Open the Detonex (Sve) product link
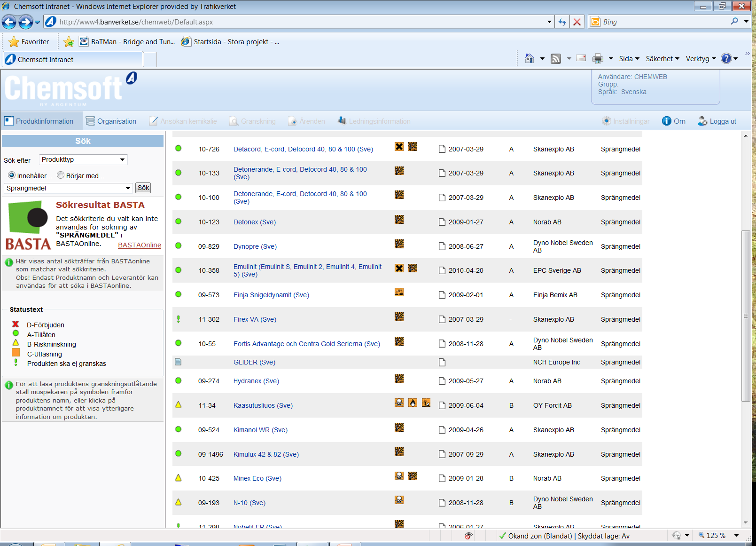756x546 pixels. 255,222
